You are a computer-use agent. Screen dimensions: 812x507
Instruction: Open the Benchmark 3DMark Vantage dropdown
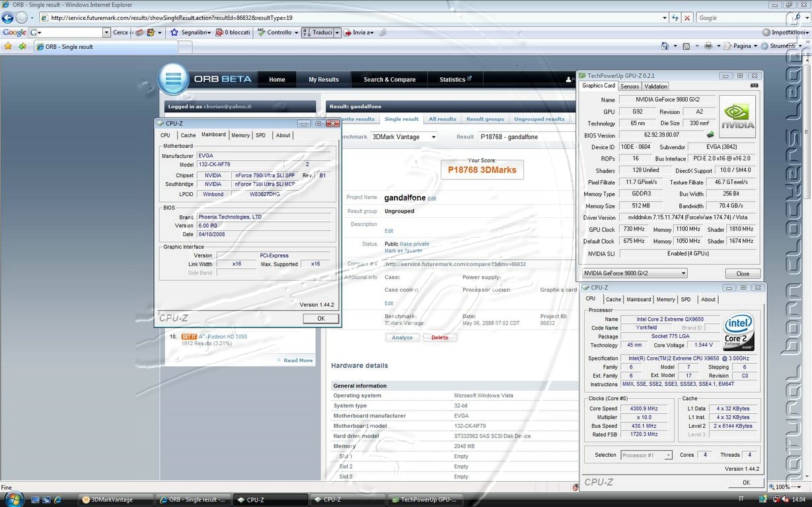(404, 137)
